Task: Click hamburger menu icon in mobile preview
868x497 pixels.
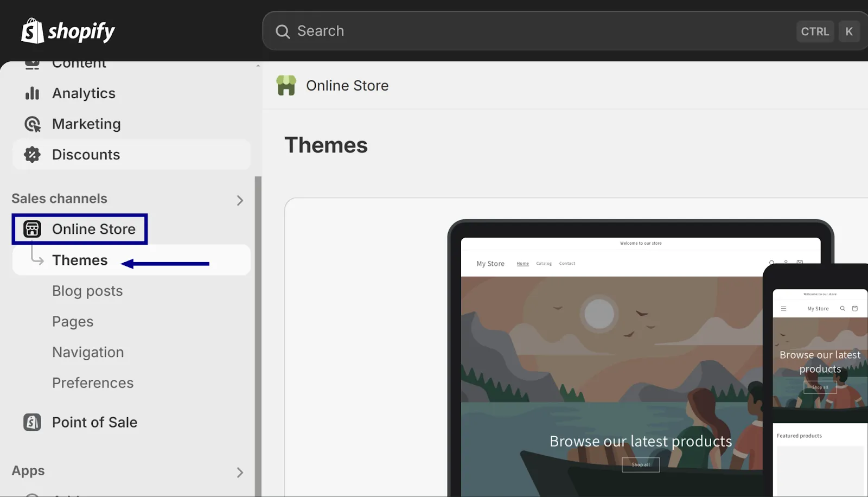Action: (783, 309)
